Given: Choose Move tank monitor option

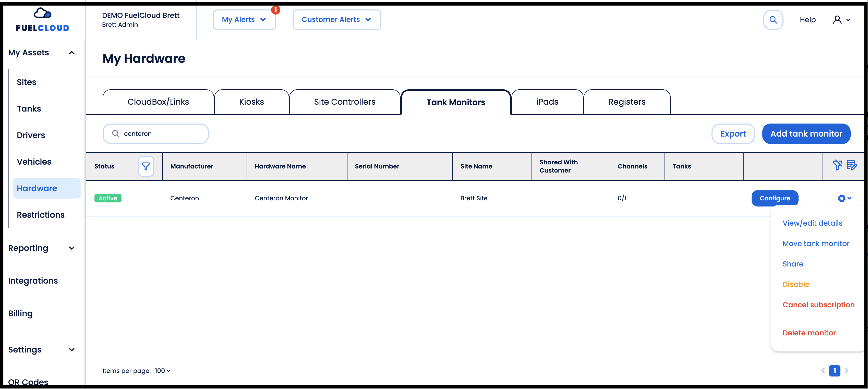Looking at the screenshot, I should pyautogui.click(x=816, y=244).
